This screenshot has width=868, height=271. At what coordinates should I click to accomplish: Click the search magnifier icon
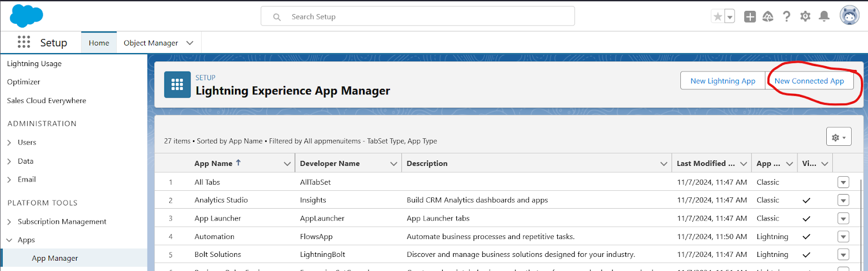(277, 17)
